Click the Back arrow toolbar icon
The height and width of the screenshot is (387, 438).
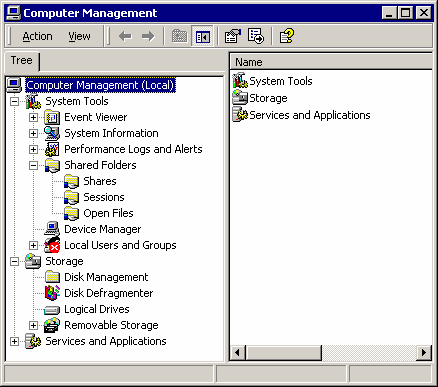125,36
